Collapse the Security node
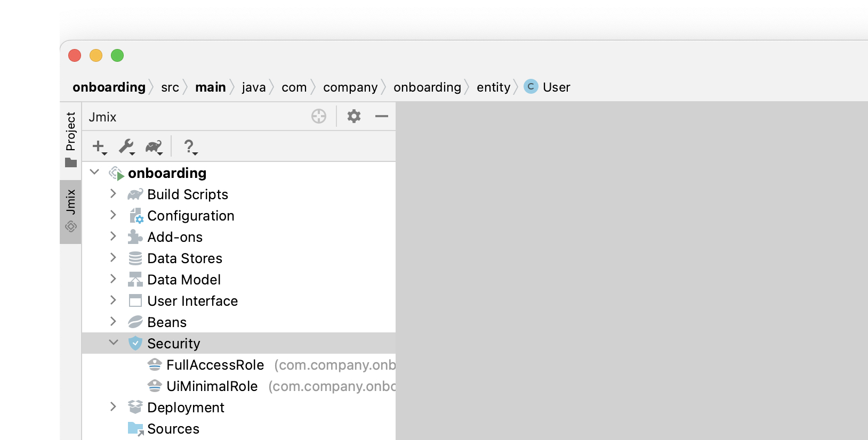 [114, 343]
